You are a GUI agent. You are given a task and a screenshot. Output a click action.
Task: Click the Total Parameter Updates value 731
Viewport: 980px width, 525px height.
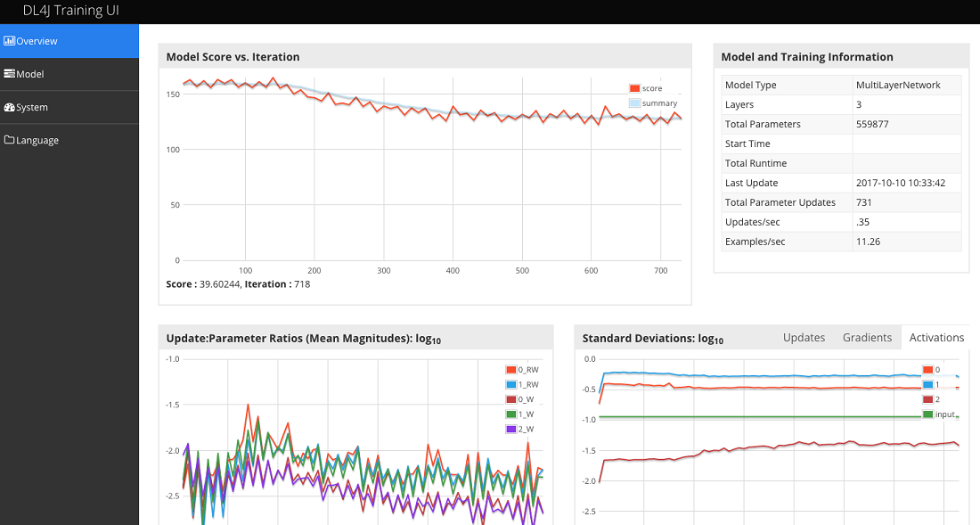(864, 202)
